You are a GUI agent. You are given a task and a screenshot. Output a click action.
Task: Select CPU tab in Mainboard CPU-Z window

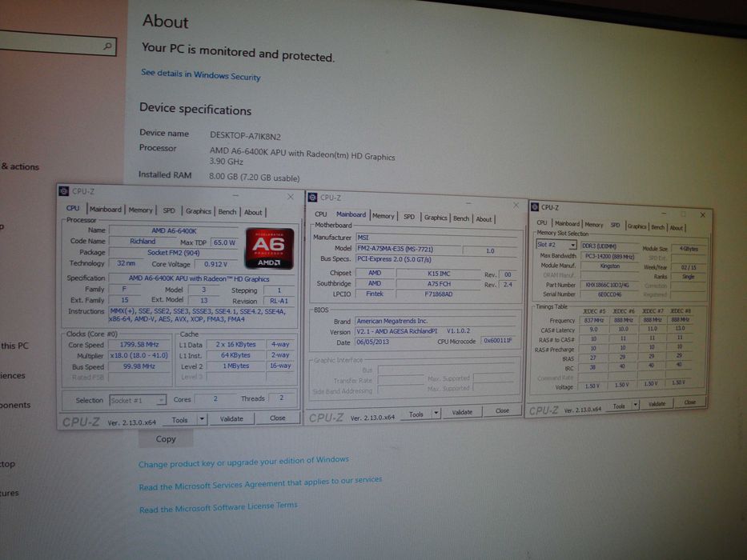(x=321, y=214)
